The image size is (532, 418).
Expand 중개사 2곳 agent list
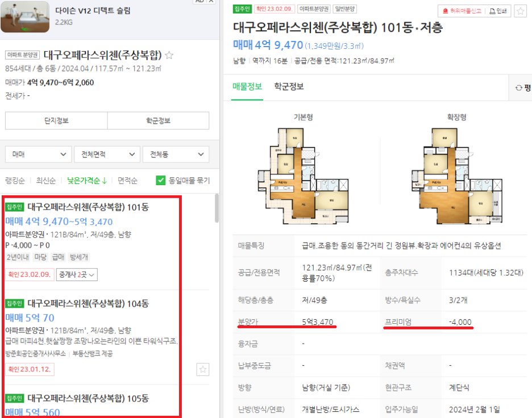click(x=77, y=275)
